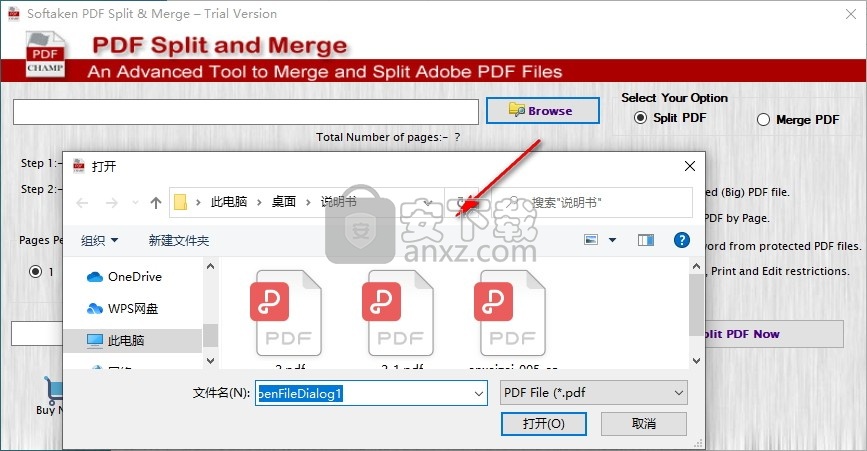Click file list scroll down arrow

pos(697,360)
